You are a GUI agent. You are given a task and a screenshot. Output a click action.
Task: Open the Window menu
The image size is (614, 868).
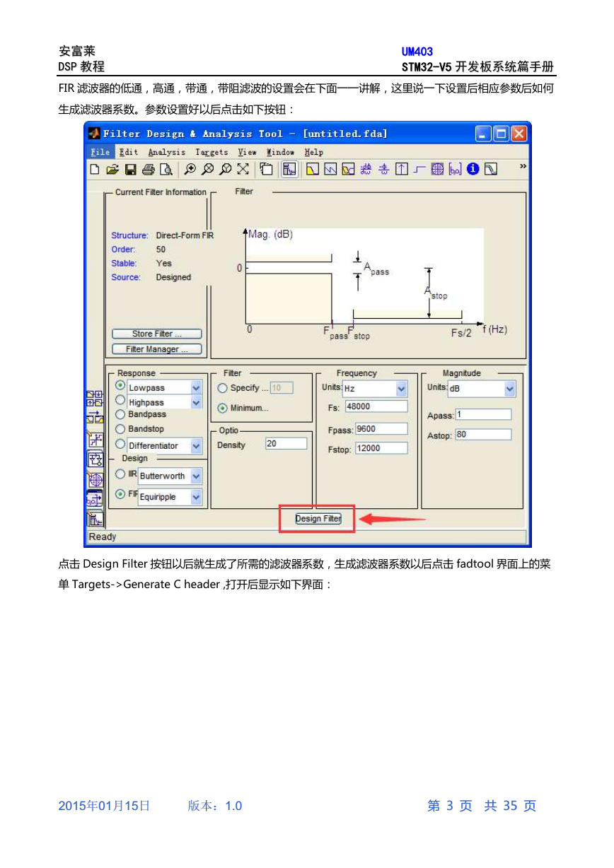[281, 152]
